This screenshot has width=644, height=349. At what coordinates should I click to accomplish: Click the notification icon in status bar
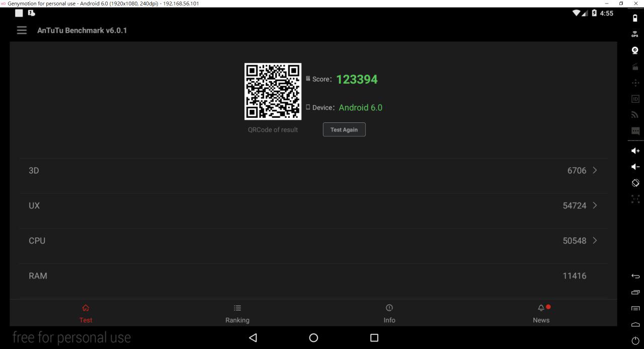coord(31,14)
